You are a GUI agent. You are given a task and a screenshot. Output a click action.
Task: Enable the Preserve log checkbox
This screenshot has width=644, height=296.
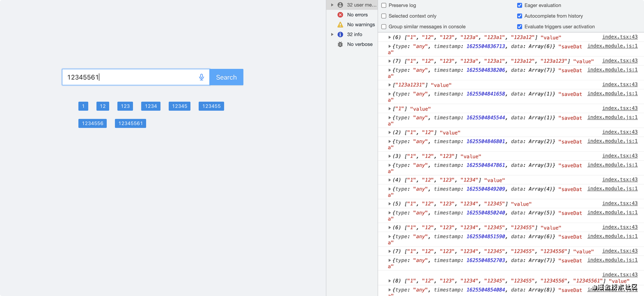(384, 6)
